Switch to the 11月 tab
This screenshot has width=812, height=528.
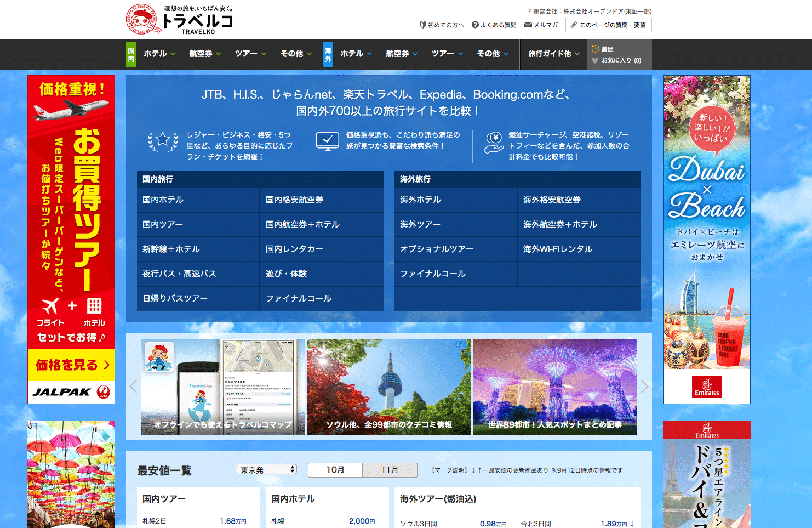point(390,470)
